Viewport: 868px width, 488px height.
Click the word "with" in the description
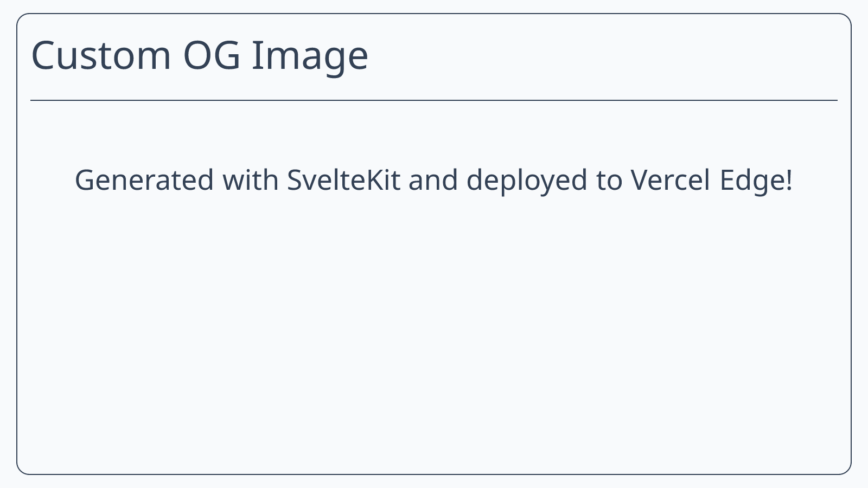[x=251, y=180]
